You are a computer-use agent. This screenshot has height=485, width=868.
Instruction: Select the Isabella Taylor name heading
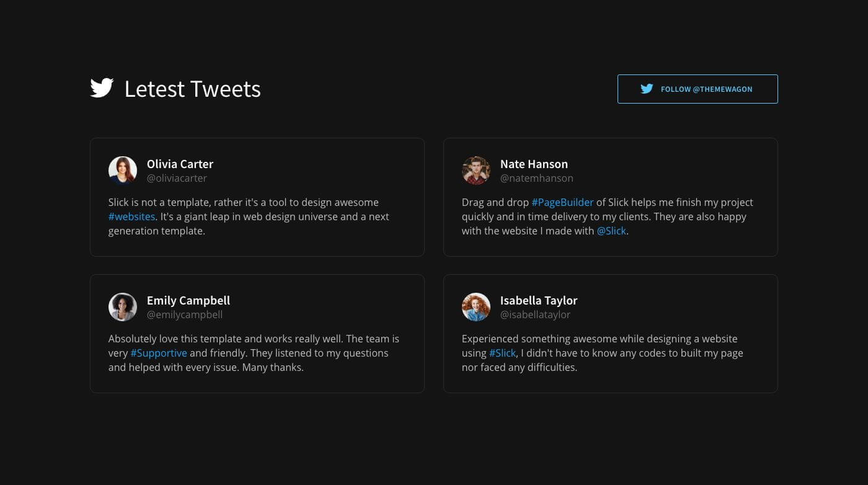[x=539, y=300]
